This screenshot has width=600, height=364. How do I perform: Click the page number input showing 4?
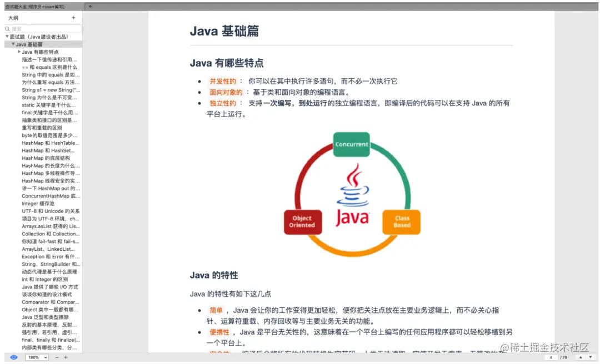click(x=551, y=357)
